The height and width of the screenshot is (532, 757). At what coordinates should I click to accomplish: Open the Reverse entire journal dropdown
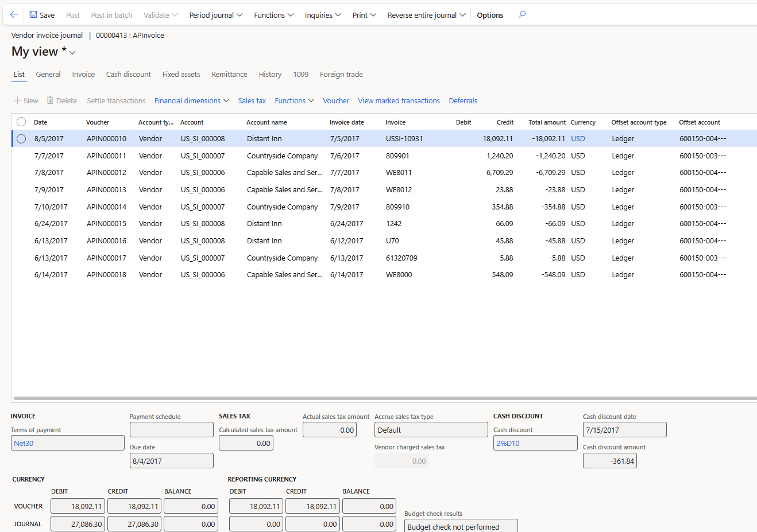point(426,15)
